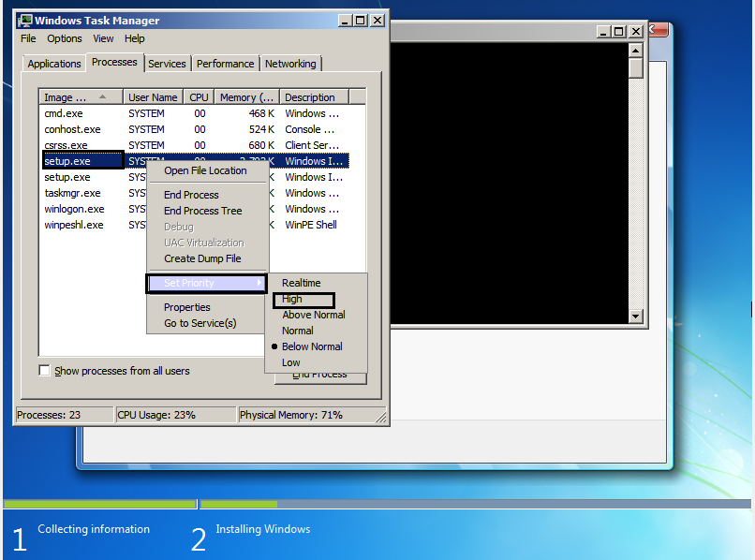Choose End Process in the context menu

pyautogui.click(x=207, y=195)
